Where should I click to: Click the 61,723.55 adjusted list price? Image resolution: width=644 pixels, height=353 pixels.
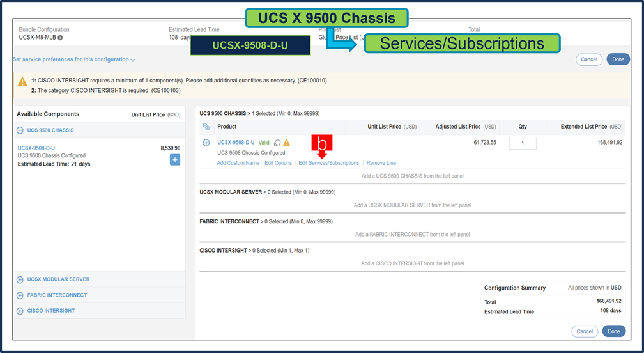(x=485, y=142)
